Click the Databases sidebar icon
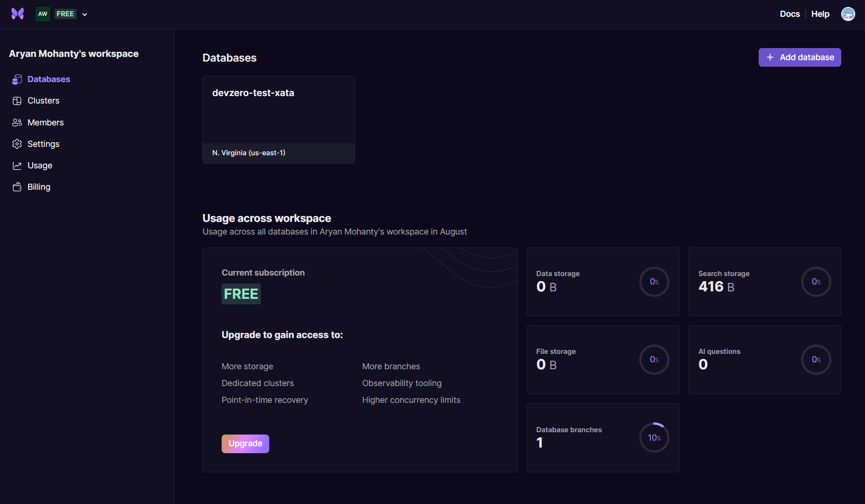 click(17, 79)
